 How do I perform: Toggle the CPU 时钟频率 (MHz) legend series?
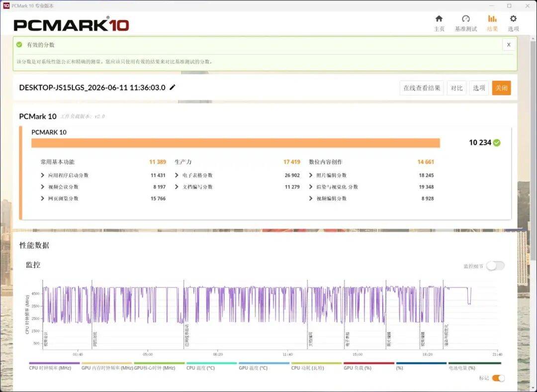tap(50, 368)
